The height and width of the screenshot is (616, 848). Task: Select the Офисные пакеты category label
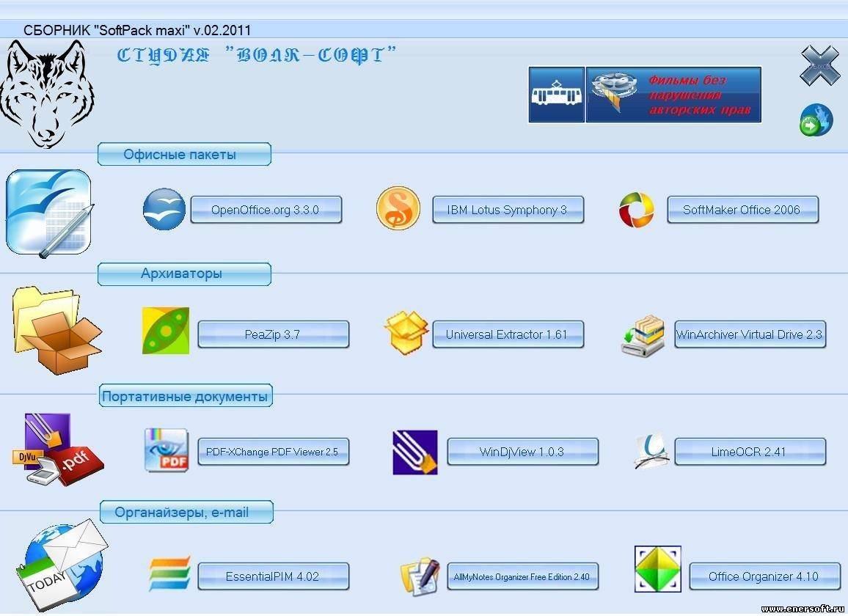[x=184, y=154]
